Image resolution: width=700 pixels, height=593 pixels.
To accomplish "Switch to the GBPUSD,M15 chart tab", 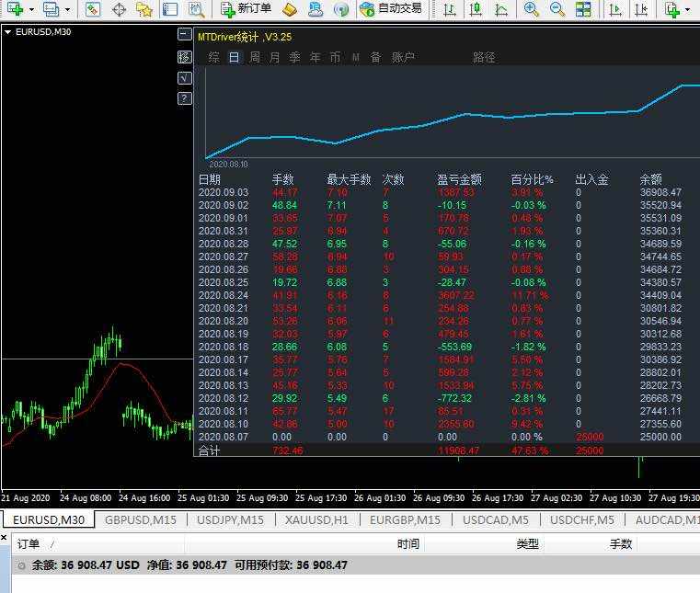I will click(x=140, y=519).
